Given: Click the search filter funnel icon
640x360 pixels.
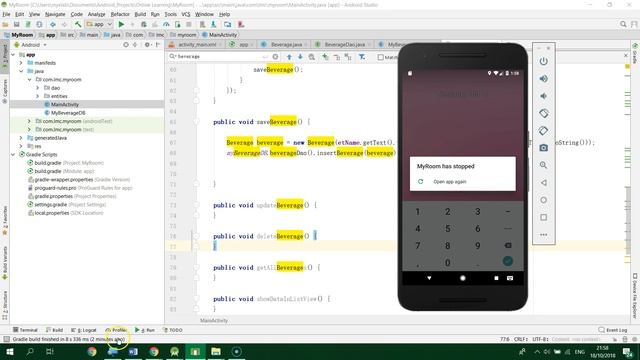Looking at the screenshot, I should point(362,57).
